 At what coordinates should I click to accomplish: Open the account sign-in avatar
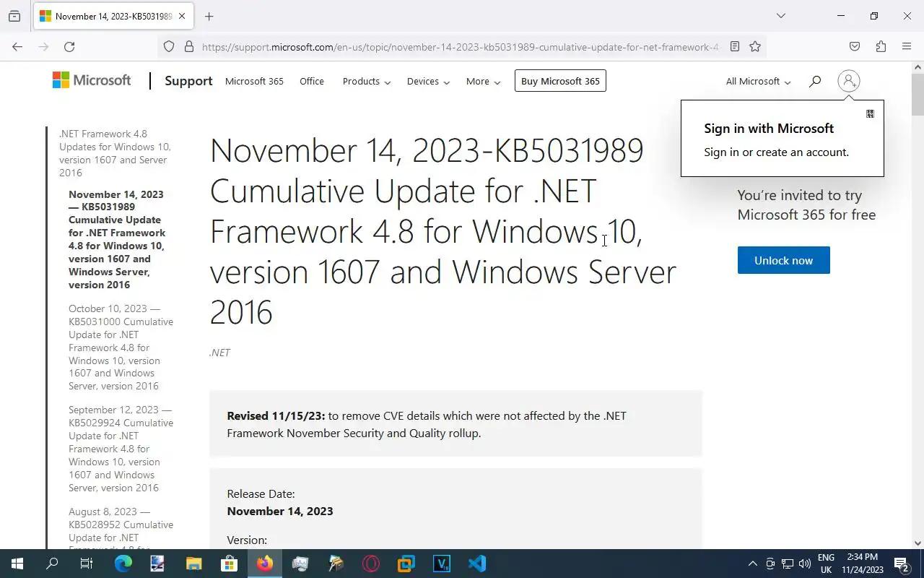click(x=849, y=81)
